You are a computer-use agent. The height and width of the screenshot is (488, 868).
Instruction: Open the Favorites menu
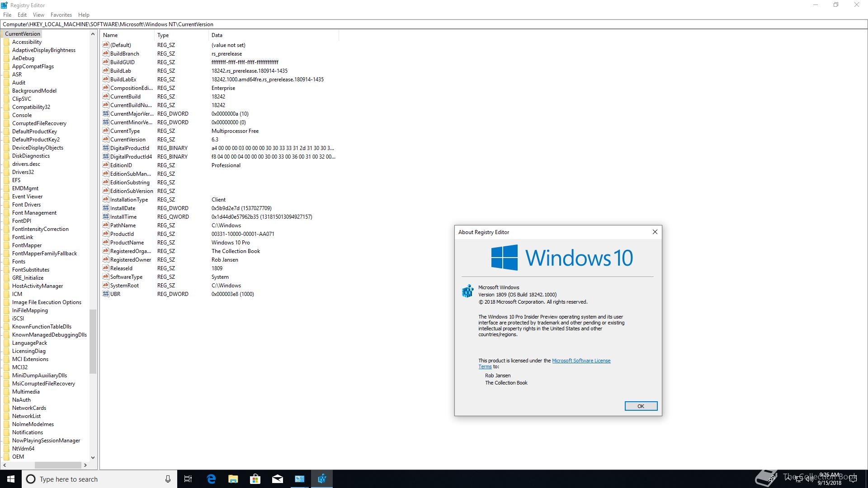click(61, 14)
